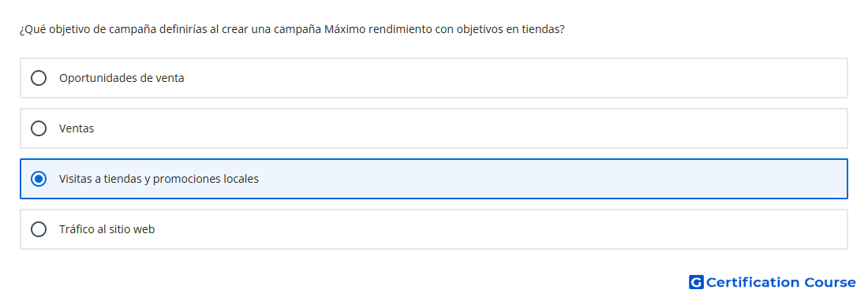868x297 pixels.
Task: Choose the Ventas radio option
Action: pos(39,128)
